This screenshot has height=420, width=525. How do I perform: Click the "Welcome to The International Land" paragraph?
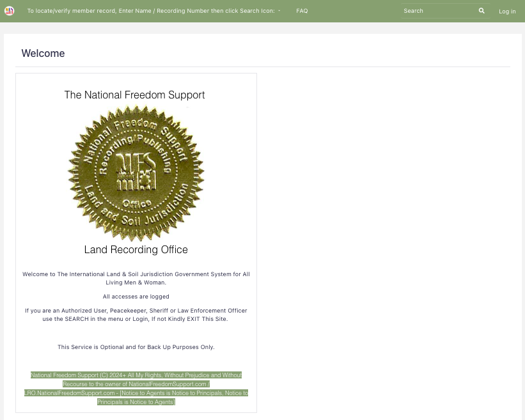tap(136, 278)
